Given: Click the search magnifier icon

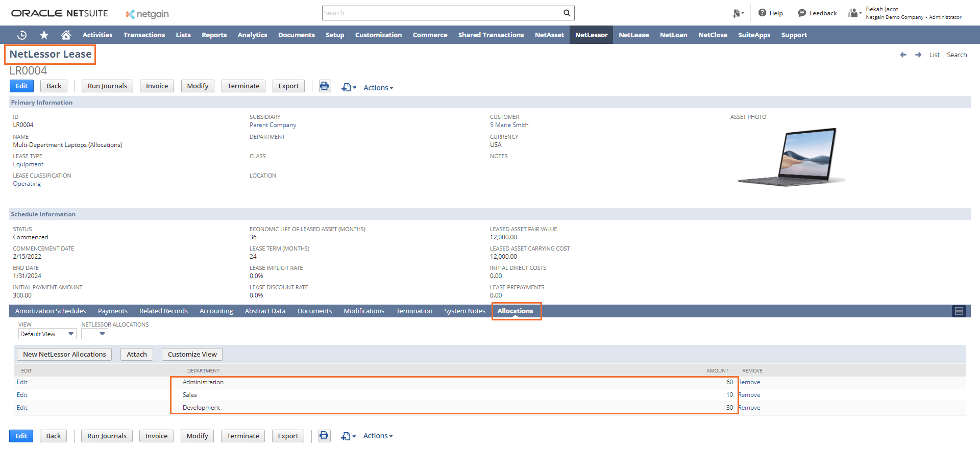Looking at the screenshot, I should click(567, 13).
